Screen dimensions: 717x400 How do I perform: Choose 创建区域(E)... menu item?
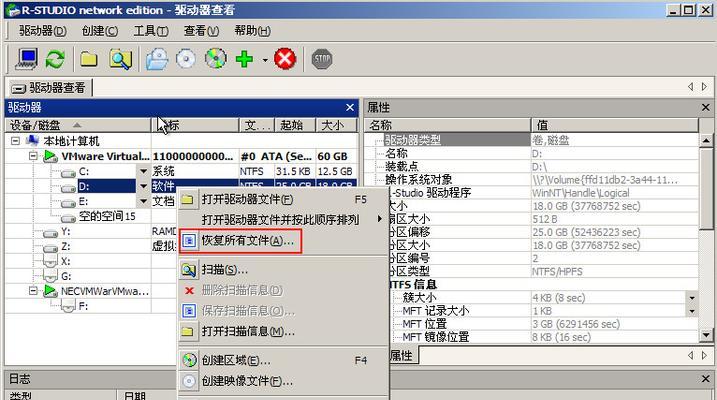(283, 361)
